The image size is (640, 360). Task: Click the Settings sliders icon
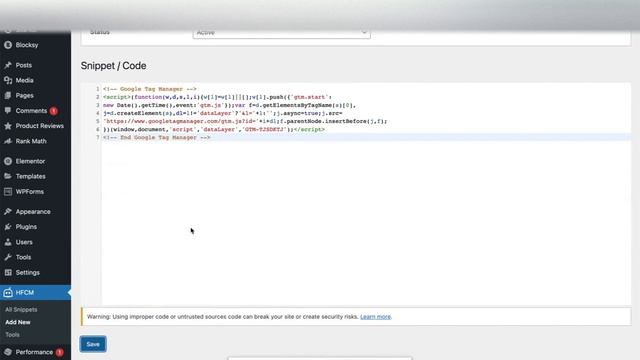point(8,272)
